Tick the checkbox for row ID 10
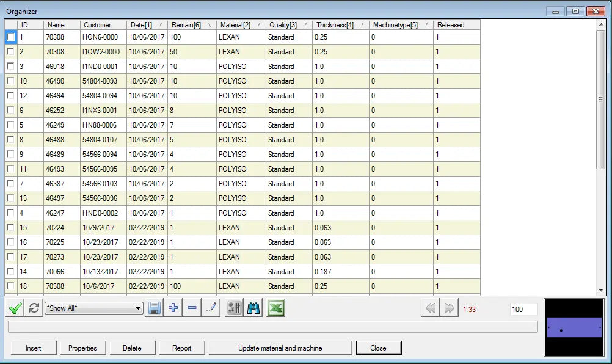The height and width of the screenshot is (364, 612). tap(10, 81)
